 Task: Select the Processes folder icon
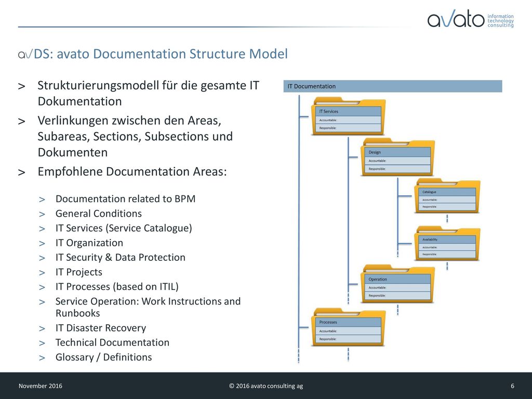[349, 327]
